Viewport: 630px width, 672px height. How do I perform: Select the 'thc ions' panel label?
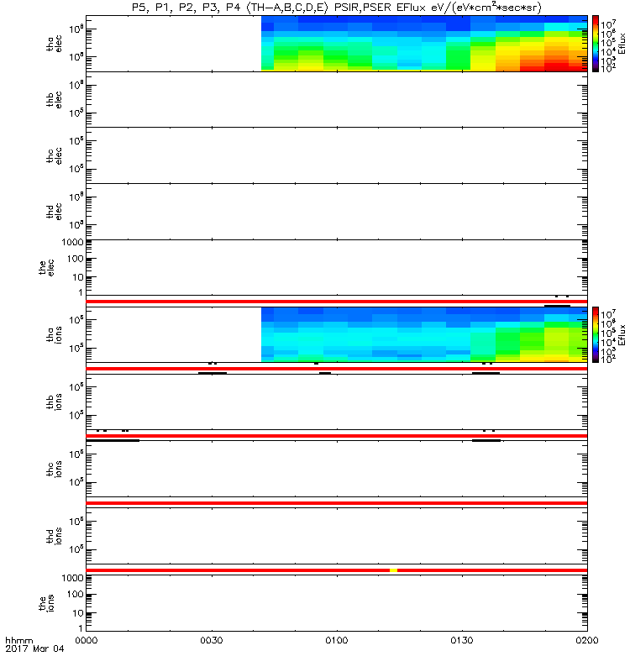click(55, 470)
